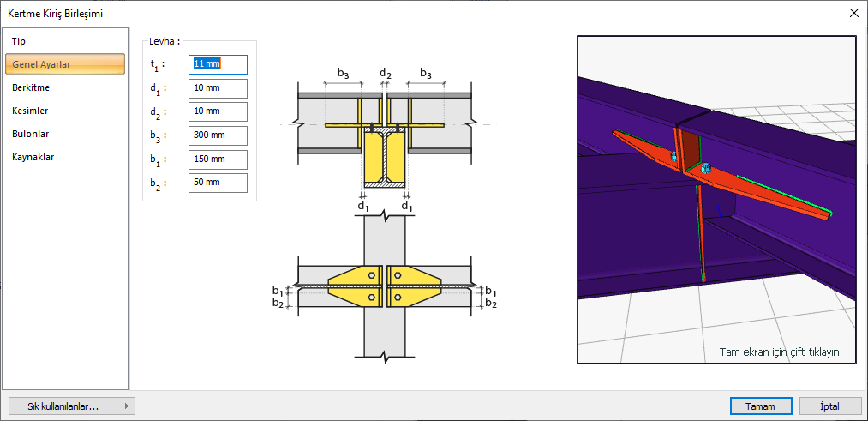868x421 pixels.
Task: Expand the Sık kullanılanlar dropdown
Action: tap(70, 406)
